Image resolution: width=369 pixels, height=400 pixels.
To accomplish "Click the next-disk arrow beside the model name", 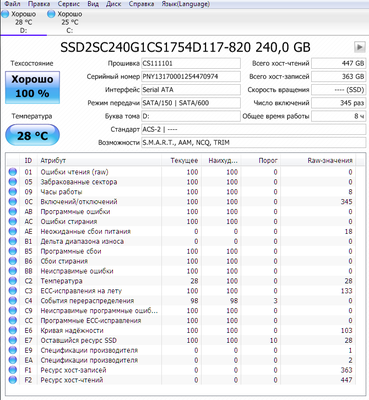I will point(359,47).
